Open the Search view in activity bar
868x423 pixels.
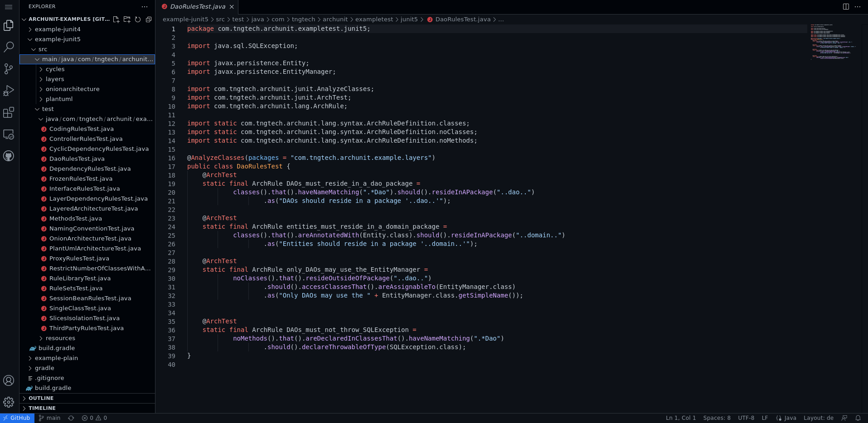point(9,47)
